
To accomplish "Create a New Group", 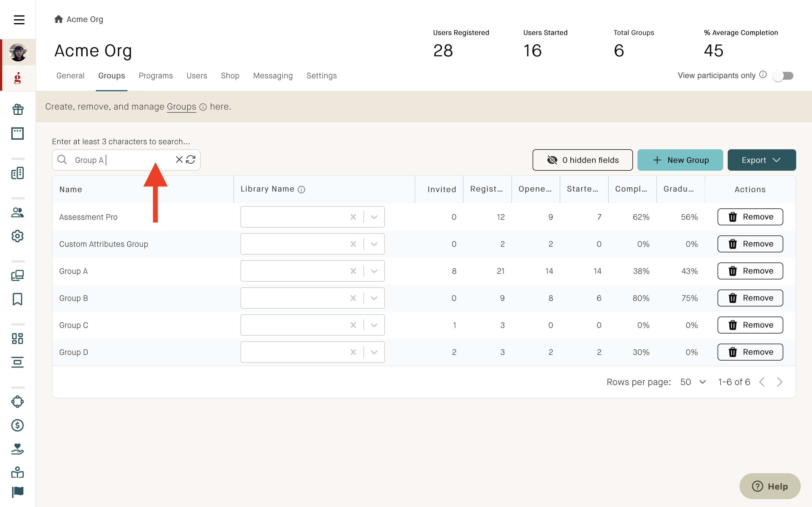I will point(680,160).
